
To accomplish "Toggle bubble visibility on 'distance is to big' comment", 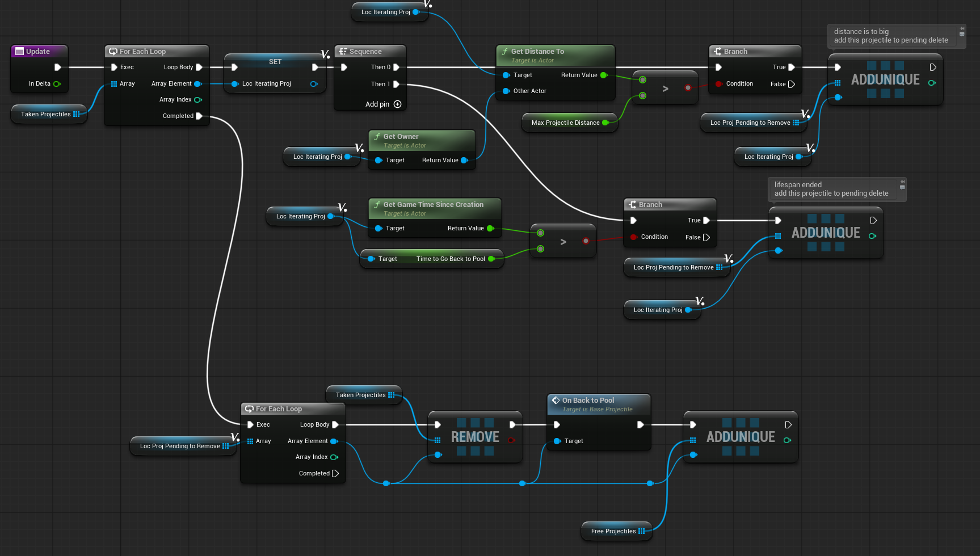I will [x=962, y=35].
